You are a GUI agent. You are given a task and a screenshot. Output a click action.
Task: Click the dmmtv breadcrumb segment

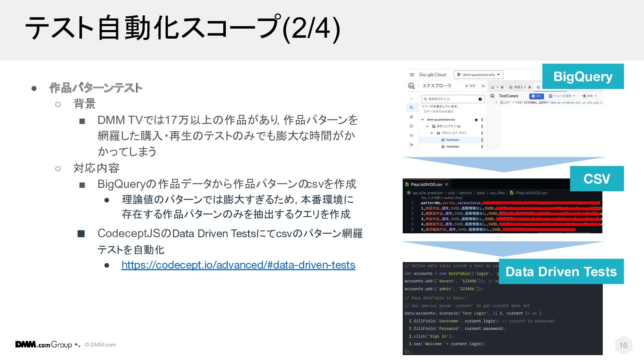pyautogui.click(x=466, y=193)
